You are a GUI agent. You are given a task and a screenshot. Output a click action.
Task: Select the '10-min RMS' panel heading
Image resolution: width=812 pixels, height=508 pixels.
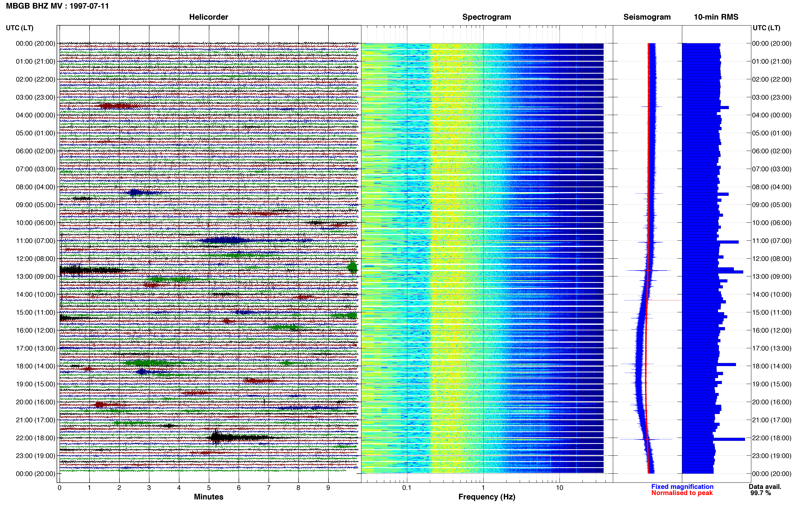coord(716,17)
